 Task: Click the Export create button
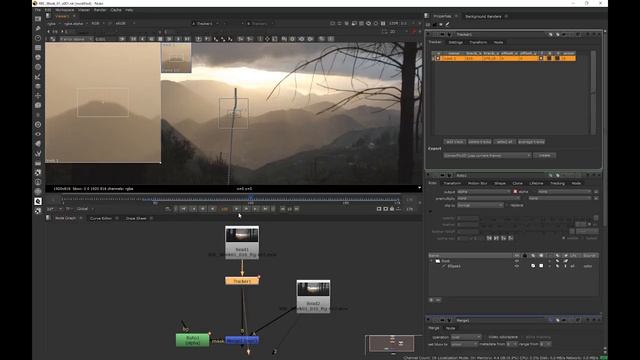(x=544, y=156)
